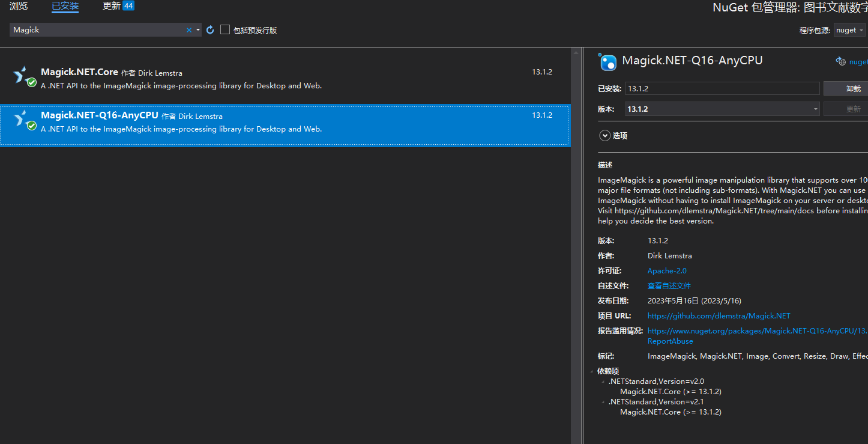Click the detail pane package logo
868x444 pixels.
pos(607,61)
